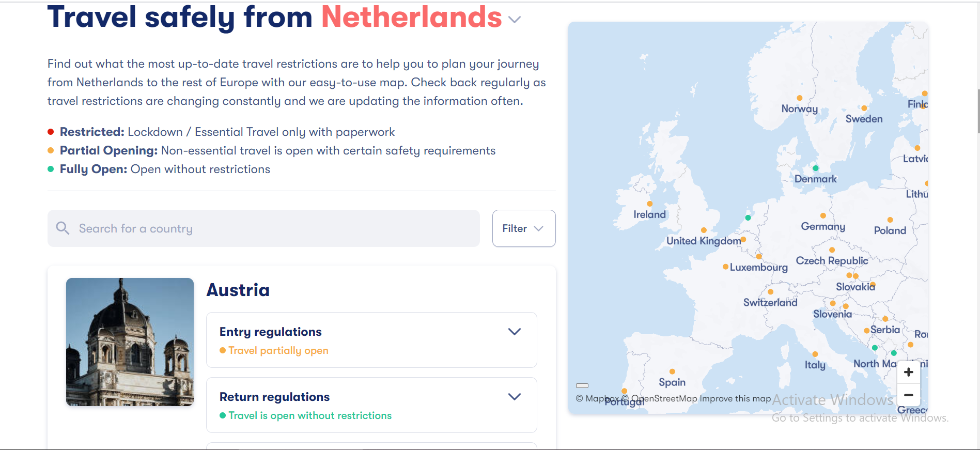Click the Improve this map link

click(x=735, y=398)
